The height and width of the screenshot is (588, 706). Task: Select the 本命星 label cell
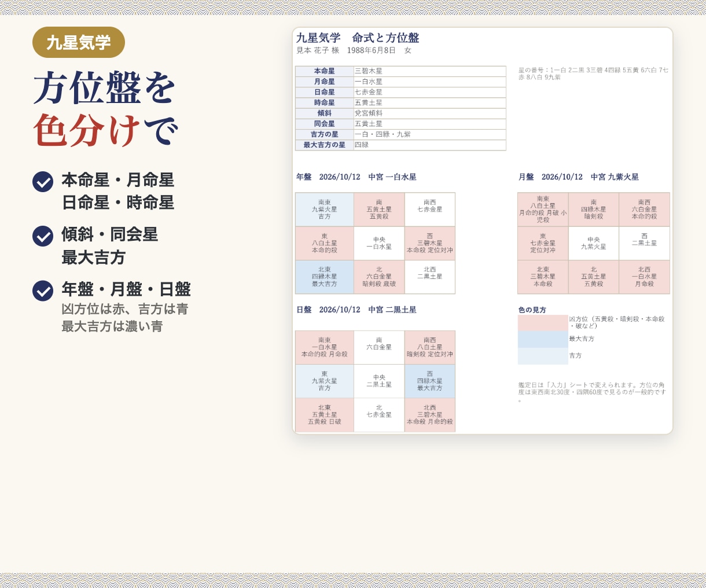coord(325,71)
